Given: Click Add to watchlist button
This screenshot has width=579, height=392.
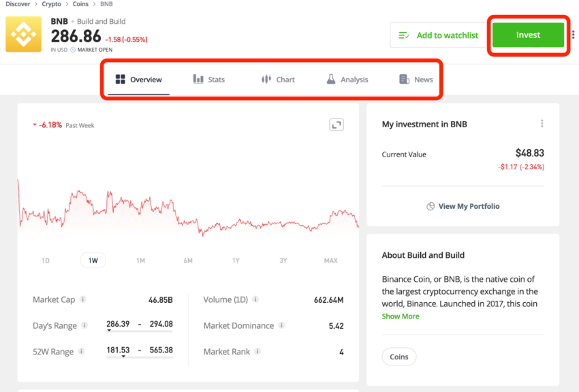Looking at the screenshot, I should (x=438, y=35).
